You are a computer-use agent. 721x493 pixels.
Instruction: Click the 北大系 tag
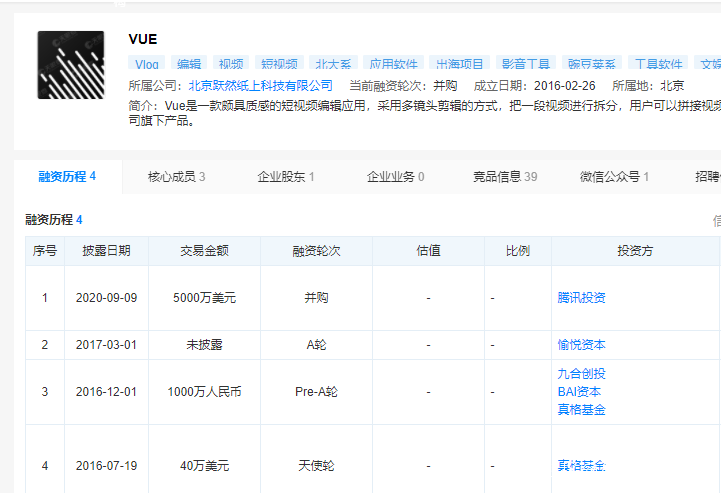(x=333, y=63)
